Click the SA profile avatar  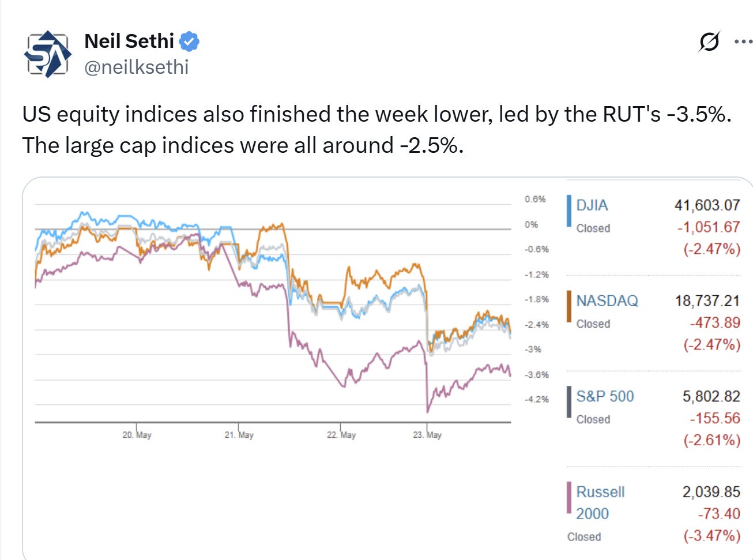click(47, 52)
